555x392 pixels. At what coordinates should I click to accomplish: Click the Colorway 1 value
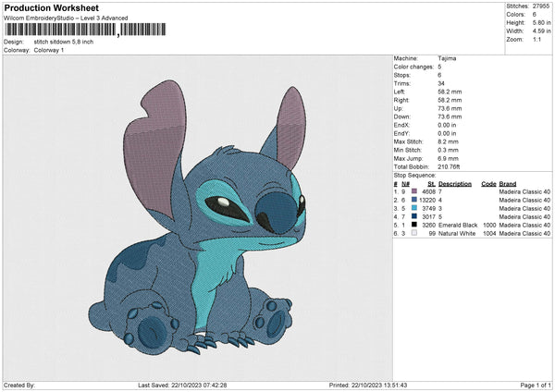point(49,50)
